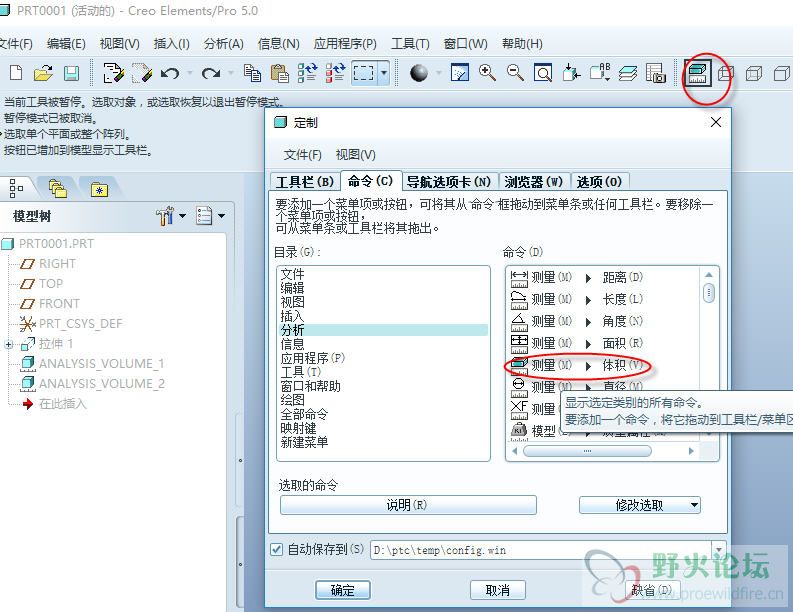The image size is (793, 612).
Task: Select the Measure Area command
Action: (577, 343)
